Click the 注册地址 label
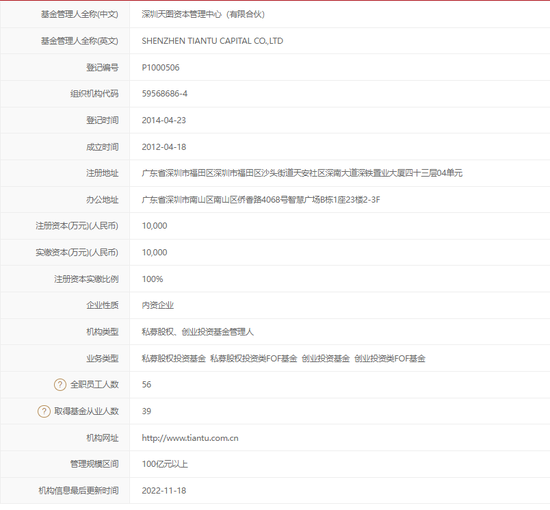Screen dimensions: 550x510 (x=102, y=173)
